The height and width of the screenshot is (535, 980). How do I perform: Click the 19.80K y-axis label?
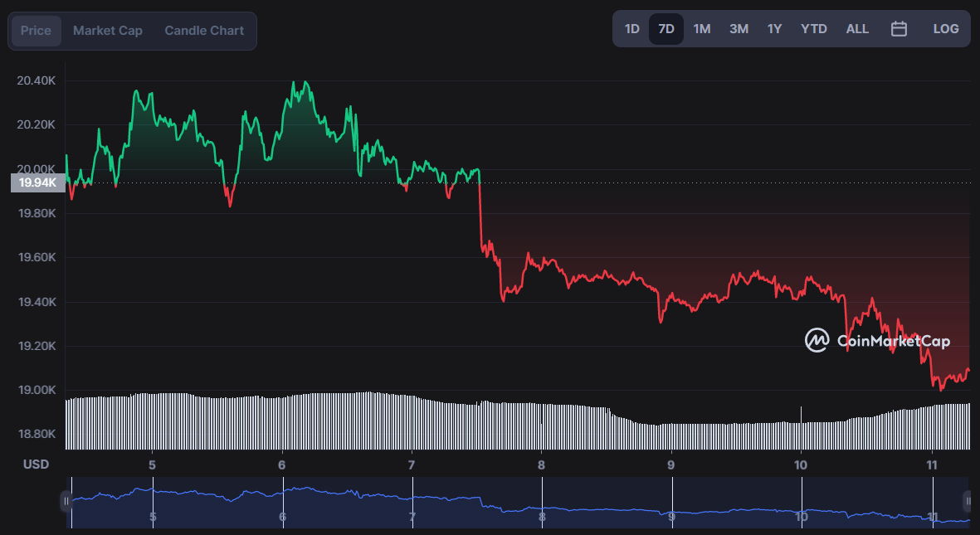click(37, 213)
